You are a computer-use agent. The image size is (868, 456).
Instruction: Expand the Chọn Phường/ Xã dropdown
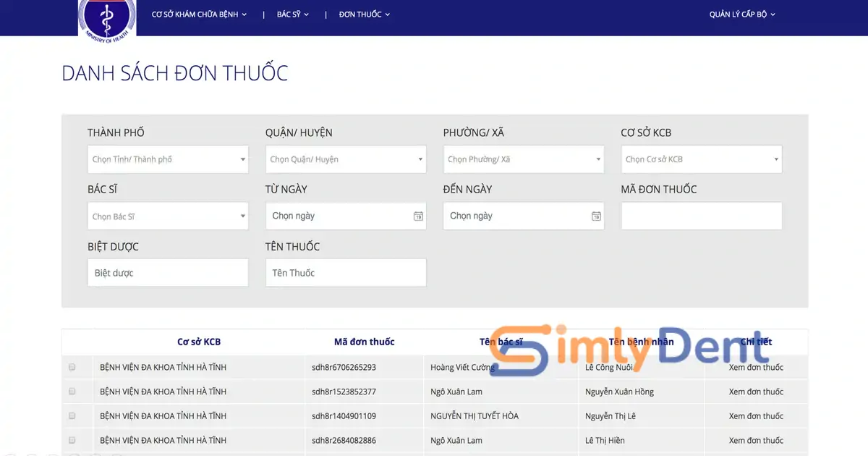pyautogui.click(x=524, y=159)
